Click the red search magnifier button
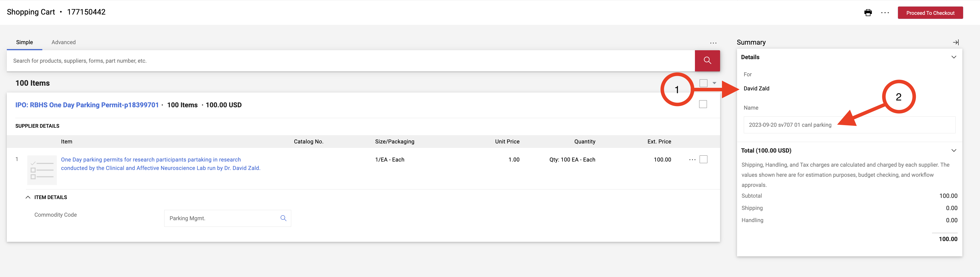This screenshot has width=980, height=277. click(707, 61)
